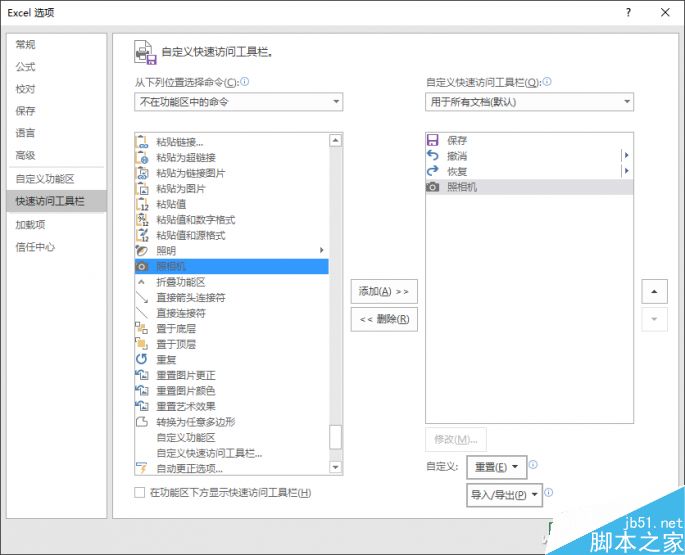Click the 重置图片颜色 icon
This screenshot has height=555, width=685.
click(x=142, y=390)
